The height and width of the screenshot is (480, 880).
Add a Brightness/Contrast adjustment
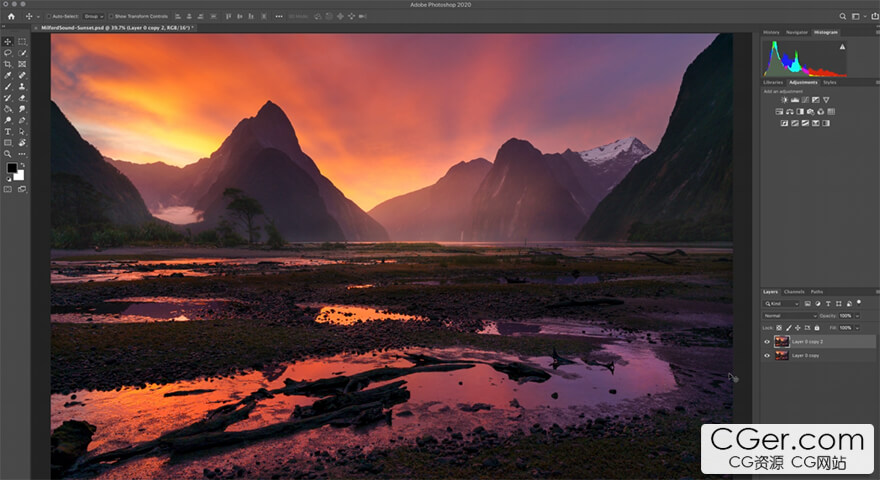pos(782,100)
